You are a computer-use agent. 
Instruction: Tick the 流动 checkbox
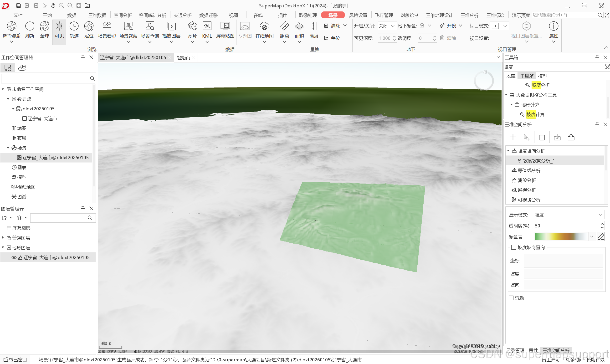pyautogui.click(x=511, y=298)
